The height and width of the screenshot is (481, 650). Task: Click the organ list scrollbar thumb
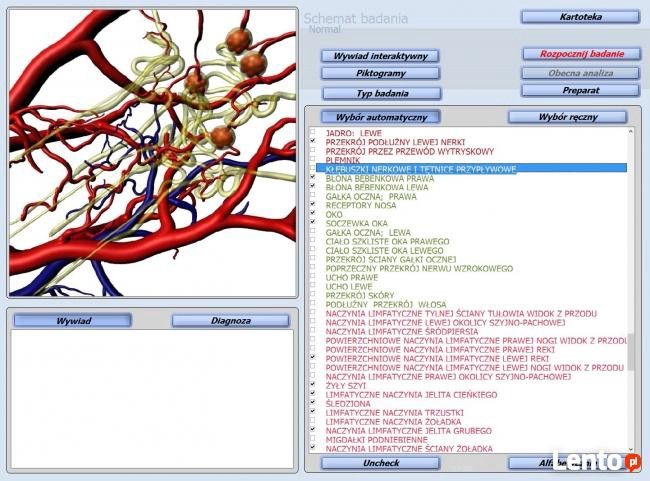(x=631, y=352)
